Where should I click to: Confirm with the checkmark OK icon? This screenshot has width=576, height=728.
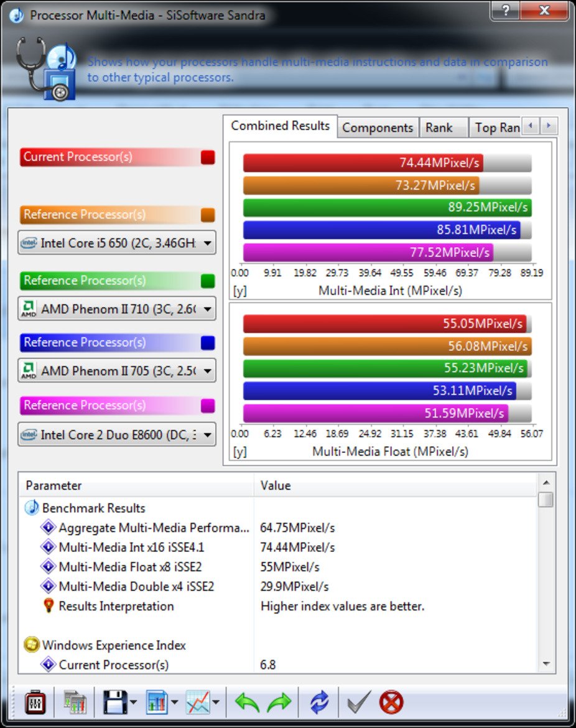[x=359, y=702]
